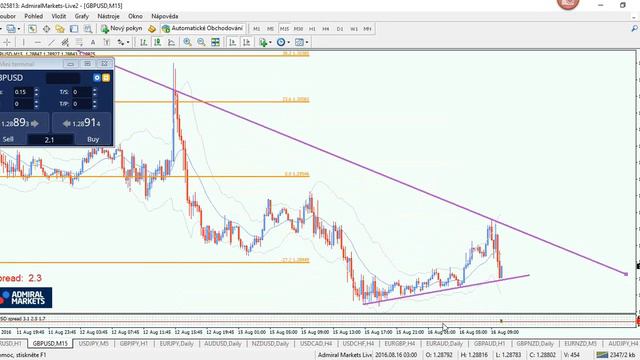Switch to the GBPNZD,Daily chart tab

[535, 344]
